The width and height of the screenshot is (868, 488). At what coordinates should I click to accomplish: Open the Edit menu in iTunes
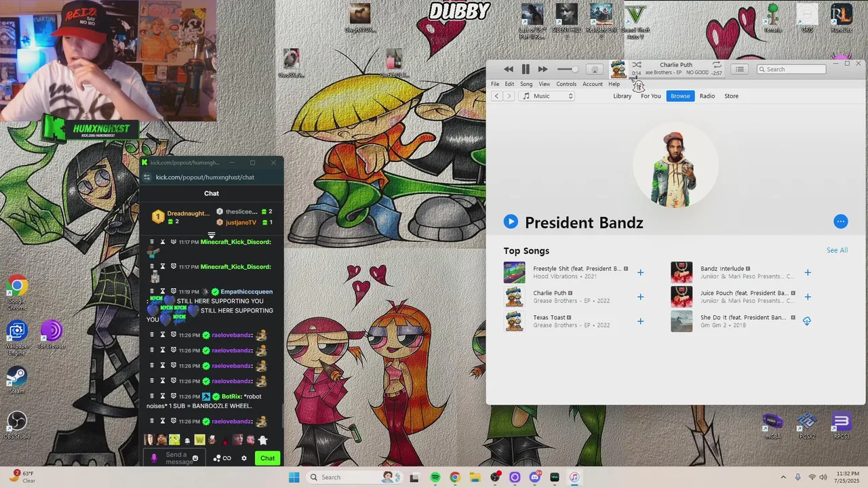coord(509,84)
